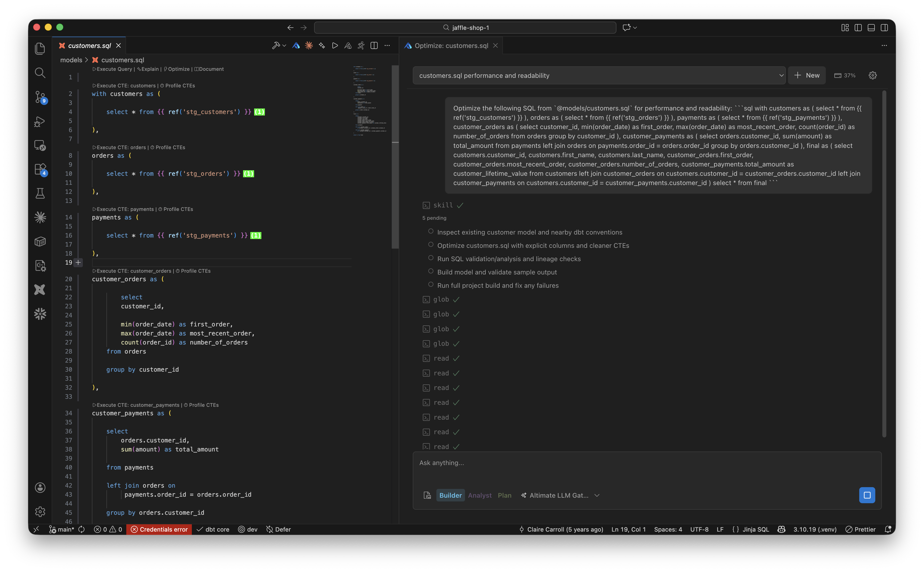924x572 pixels.
Task: Click the Credentials error status item
Action: tap(159, 529)
